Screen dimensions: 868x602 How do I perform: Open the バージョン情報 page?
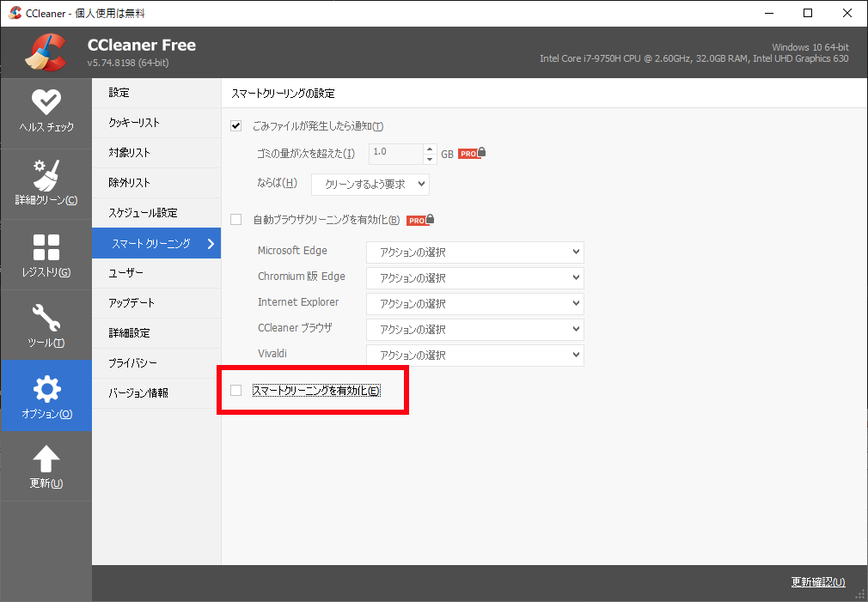click(156, 392)
